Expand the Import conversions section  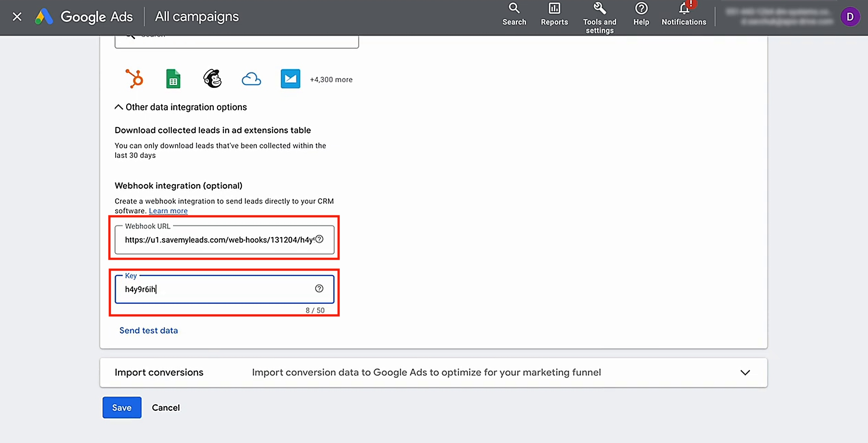[x=434, y=373]
